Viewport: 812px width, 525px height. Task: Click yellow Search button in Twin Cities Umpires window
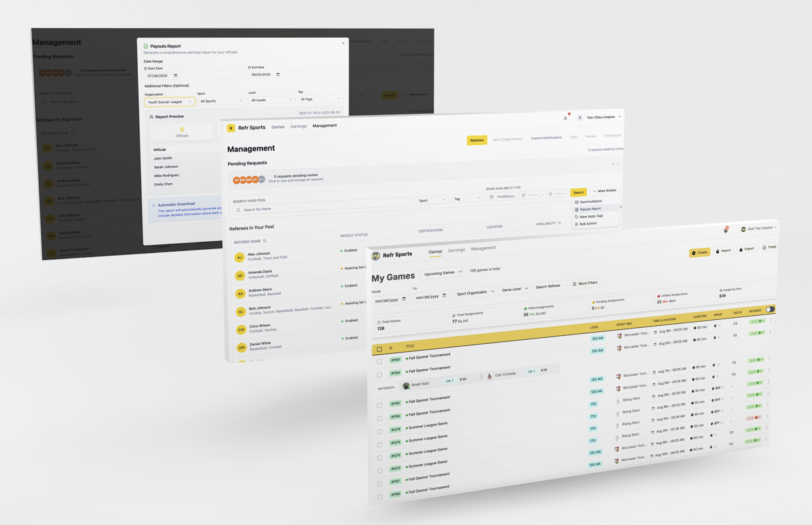pyautogui.click(x=579, y=192)
